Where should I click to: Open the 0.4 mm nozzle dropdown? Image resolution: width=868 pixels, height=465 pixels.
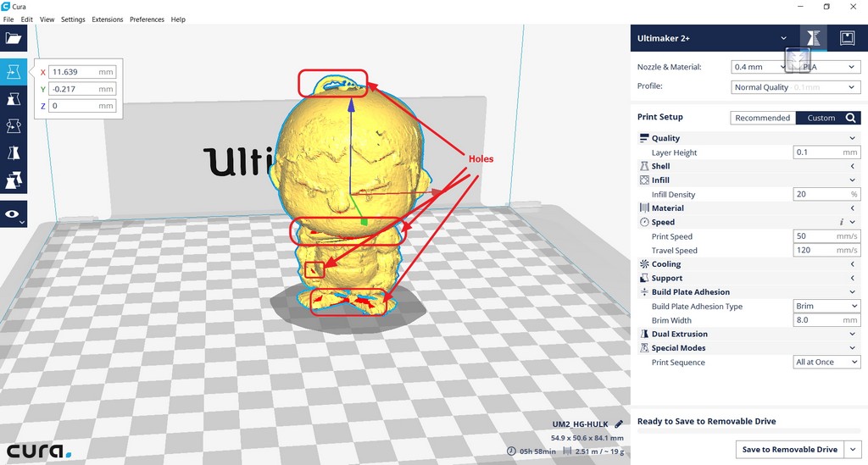[x=759, y=67]
